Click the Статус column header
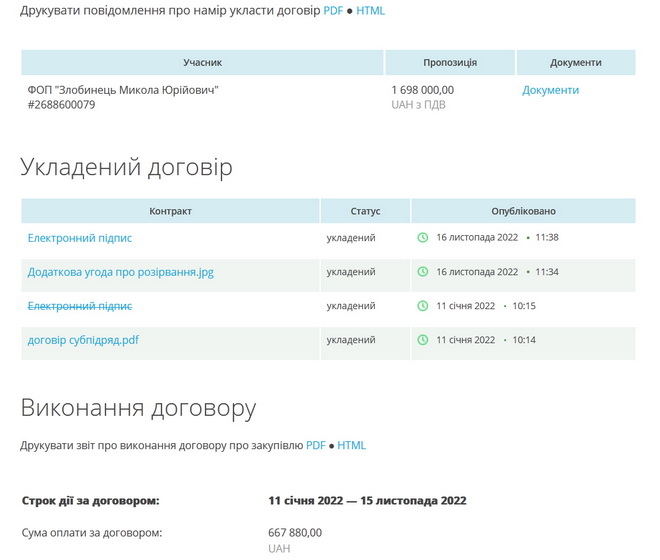 365,211
